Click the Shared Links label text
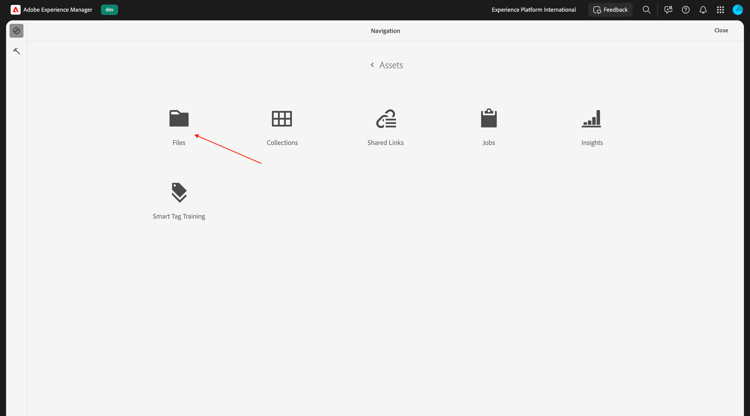Viewport: 750px width, 416px height. pos(386,142)
